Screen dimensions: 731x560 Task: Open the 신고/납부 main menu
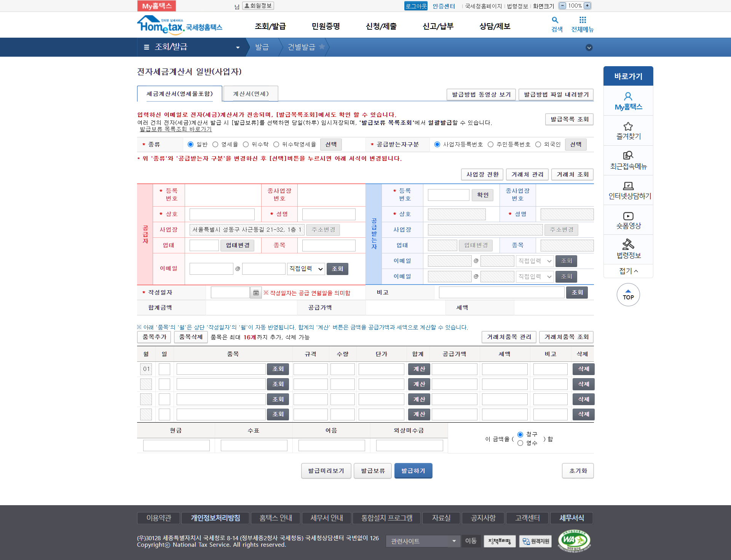(x=438, y=26)
